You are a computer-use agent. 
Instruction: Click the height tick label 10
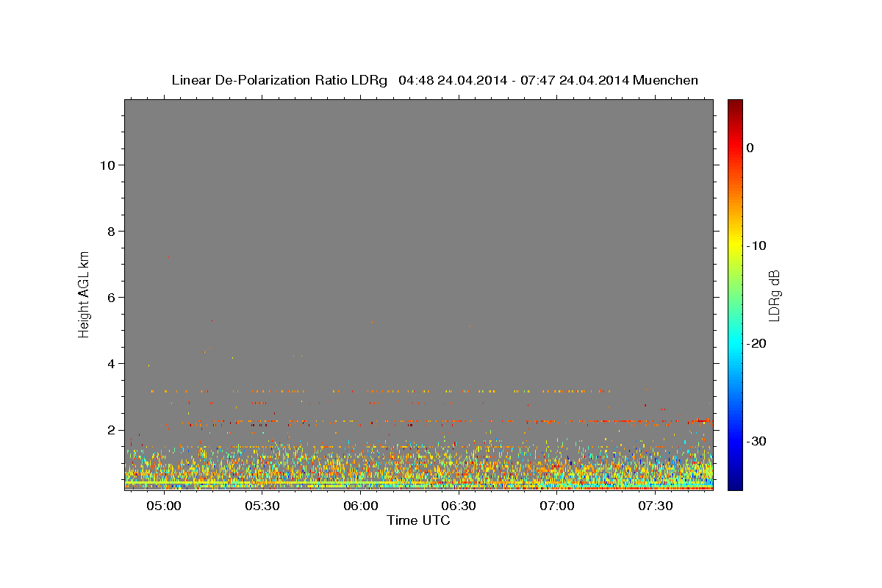point(107,165)
